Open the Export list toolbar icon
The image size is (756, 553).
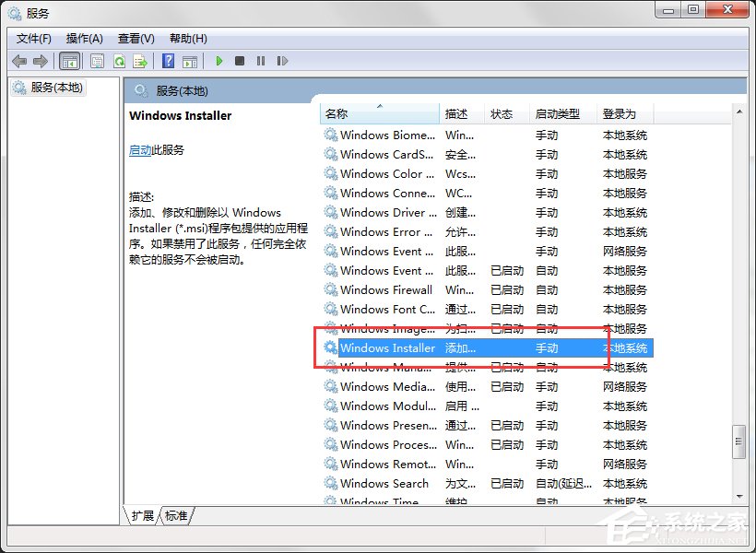pos(140,61)
